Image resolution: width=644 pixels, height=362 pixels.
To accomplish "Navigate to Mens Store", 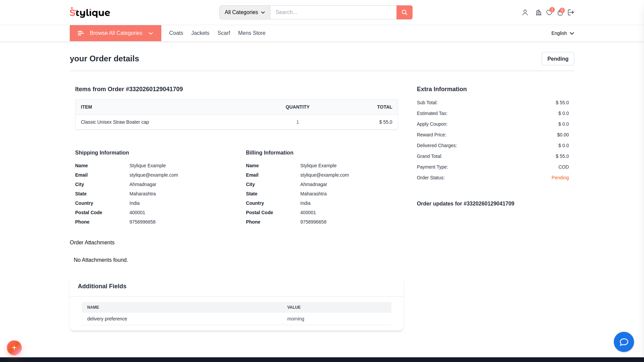I will coord(252,33).
